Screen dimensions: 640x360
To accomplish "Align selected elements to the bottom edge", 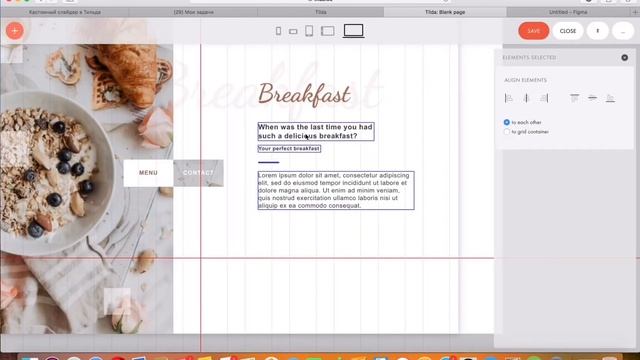I will [610, 98].
